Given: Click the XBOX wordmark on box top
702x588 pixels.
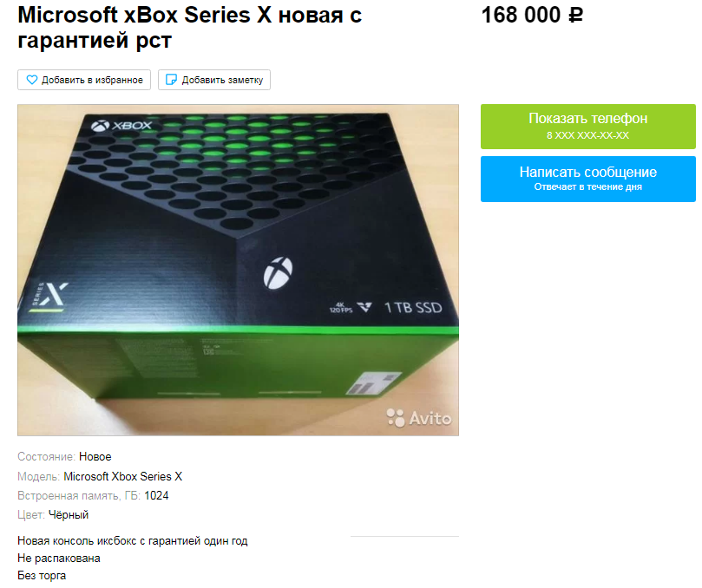Looking at the screenshot, I should [121, 126].
